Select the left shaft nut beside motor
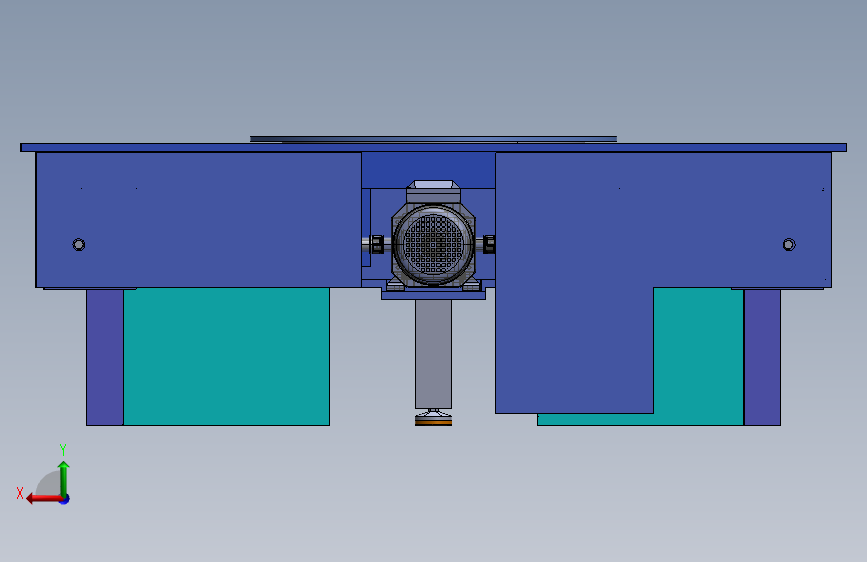This screenshot has height=562, width=867. tap(377, 244)
